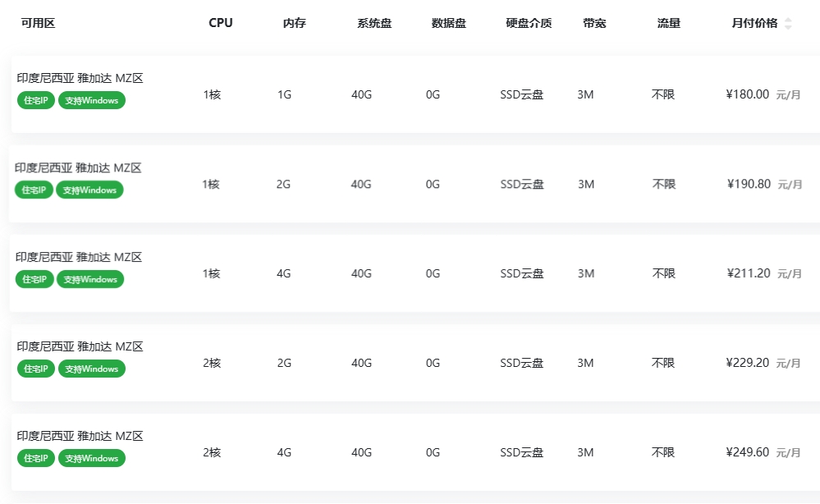Click 支持Windows badge in first row
Image resolution: width=820 pixels, height=504 pixels.
click(x=91, y=100)
